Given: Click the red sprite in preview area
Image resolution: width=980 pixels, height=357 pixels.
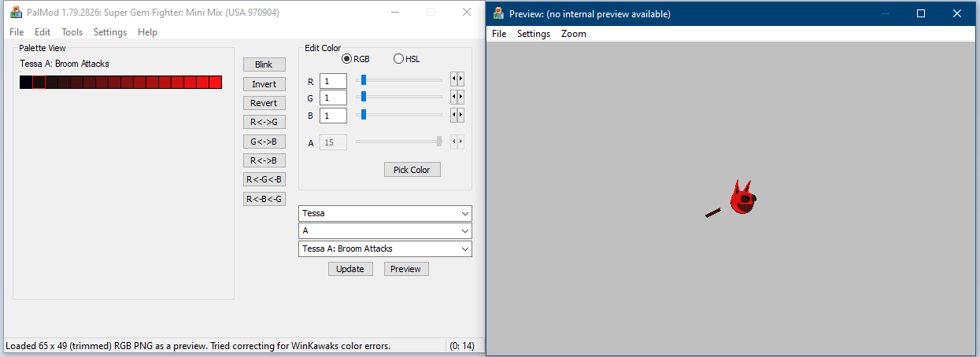Looking at the screenshot, I should pyautogui.click(x=741, y=199).
